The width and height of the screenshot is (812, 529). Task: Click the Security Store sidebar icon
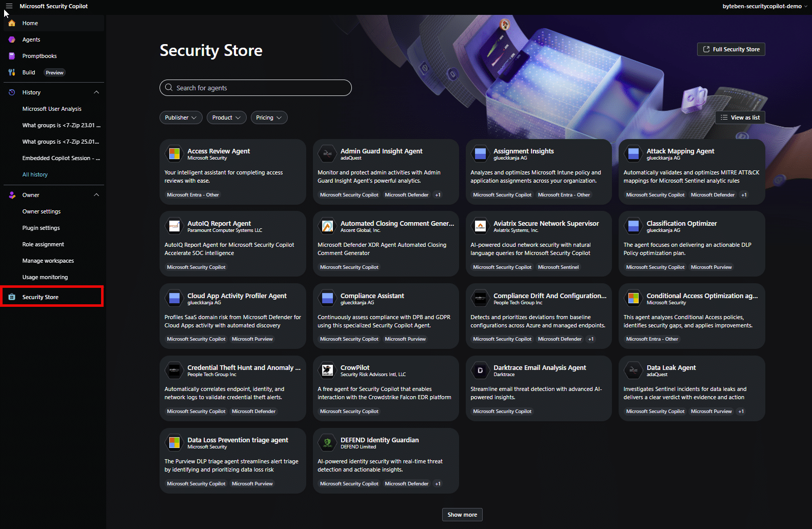click(x=12, y=297)
